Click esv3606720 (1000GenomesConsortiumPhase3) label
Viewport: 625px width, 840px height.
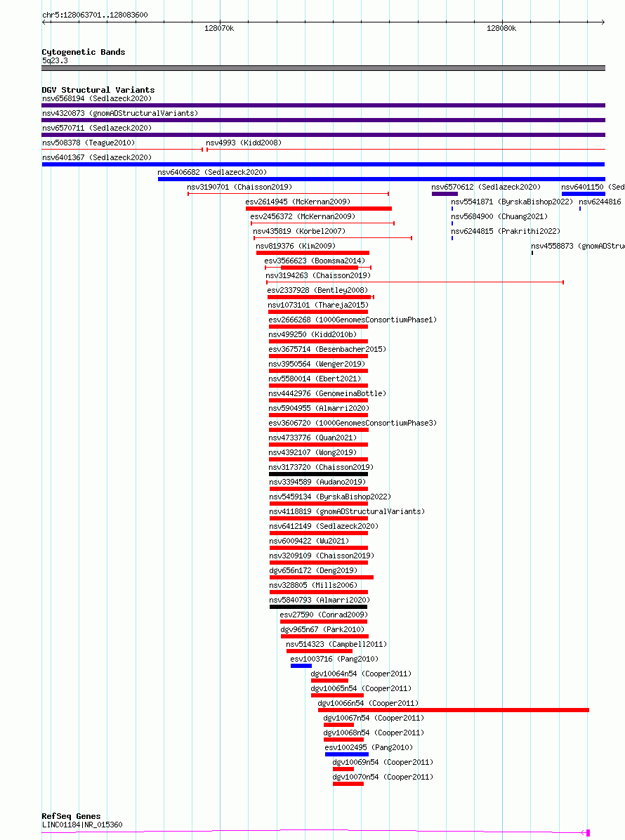click(353, 424)
